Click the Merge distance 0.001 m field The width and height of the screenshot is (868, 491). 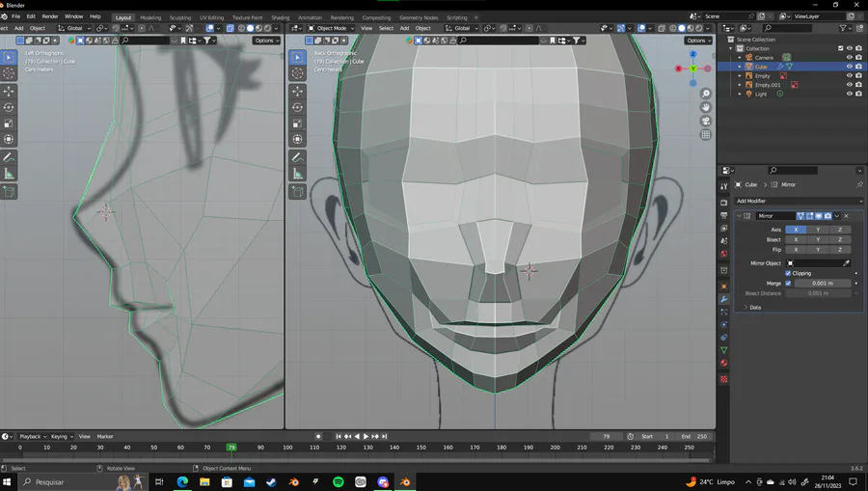click(822, 284)
